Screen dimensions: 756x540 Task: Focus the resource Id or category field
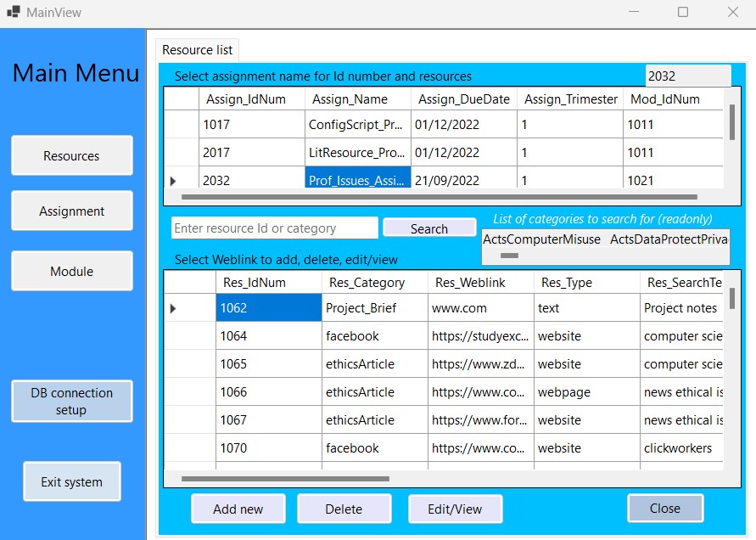(x=274, y=228)
